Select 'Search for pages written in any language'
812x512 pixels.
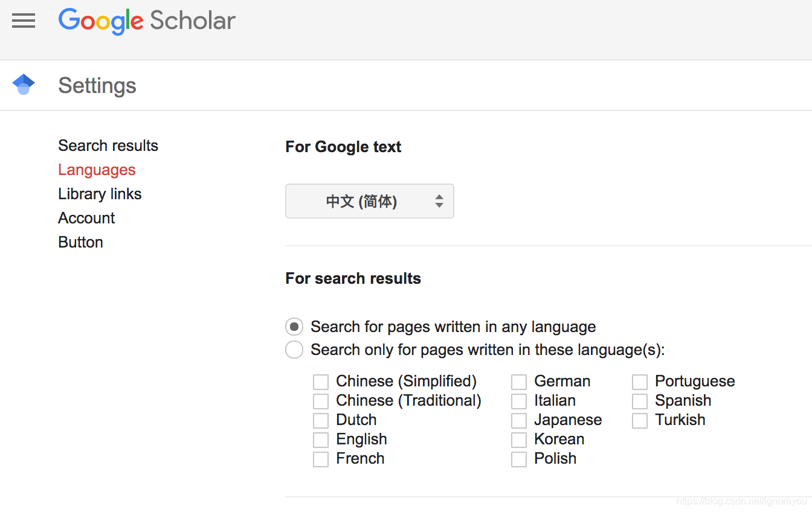[294, 326]
